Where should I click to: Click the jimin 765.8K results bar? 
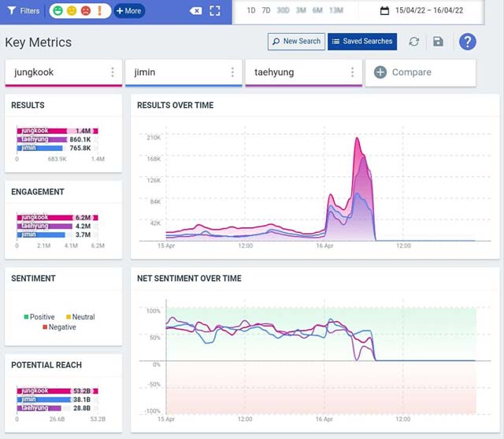pos(40,148)
